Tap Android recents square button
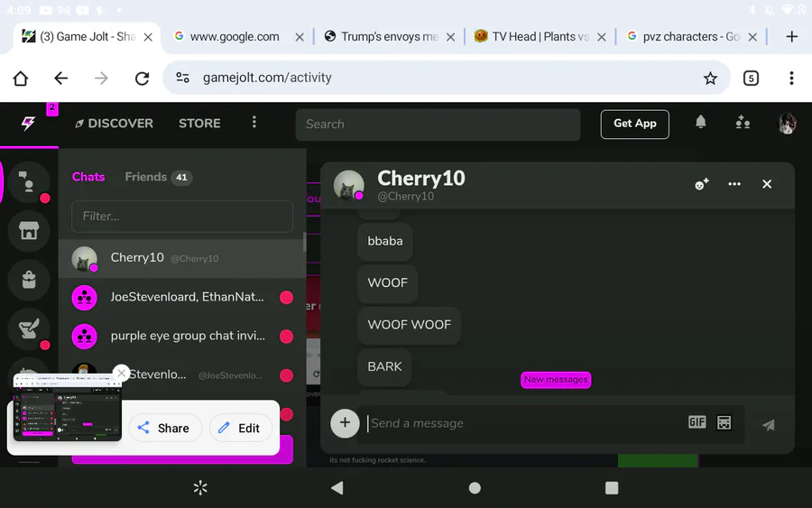This screenshot has height=508, width=812. pos(612,488)
